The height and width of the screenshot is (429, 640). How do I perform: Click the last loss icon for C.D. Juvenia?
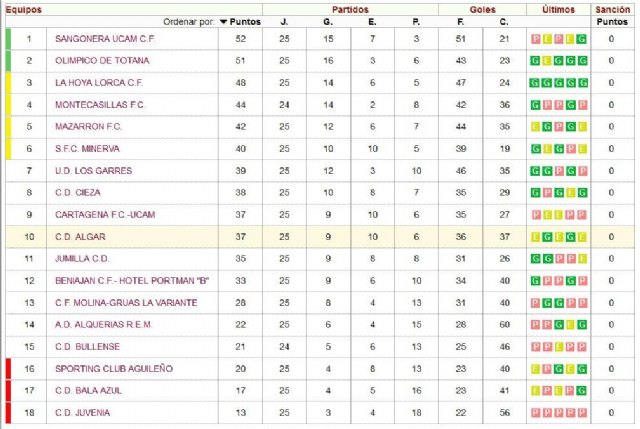[x=582, y=413]
